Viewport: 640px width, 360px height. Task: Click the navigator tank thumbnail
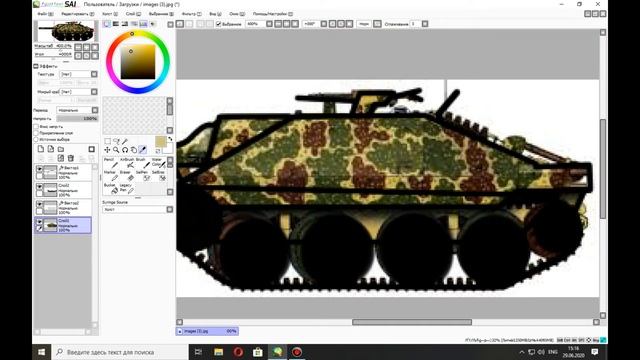click(66, 31)
